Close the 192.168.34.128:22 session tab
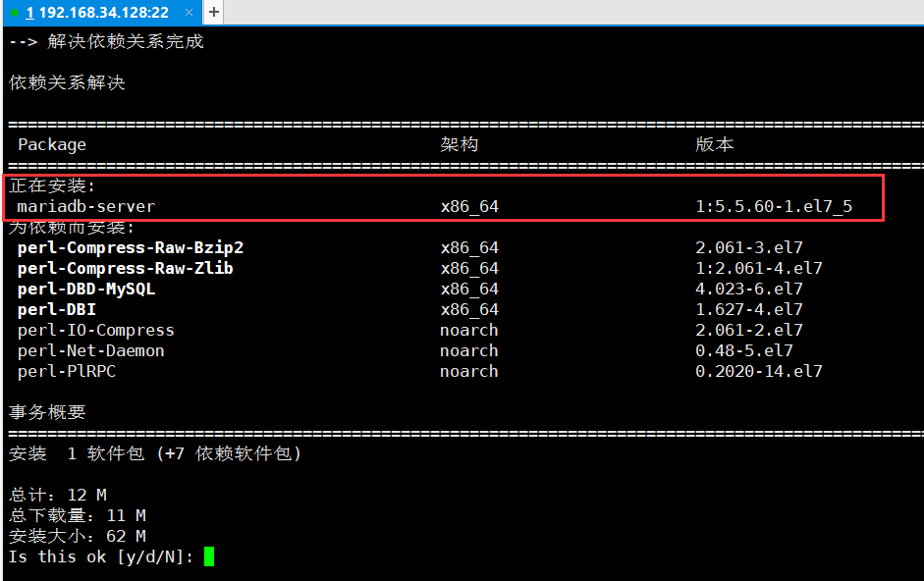Viewport: 924px width, 581px height. pyautogui.click(x=189, y=13)
